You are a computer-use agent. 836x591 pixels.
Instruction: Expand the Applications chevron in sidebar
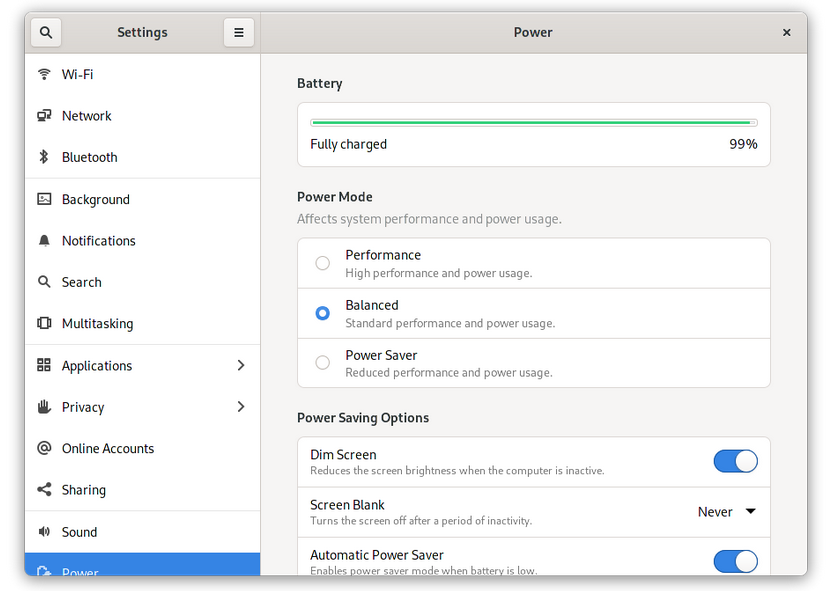click(240, 366)
